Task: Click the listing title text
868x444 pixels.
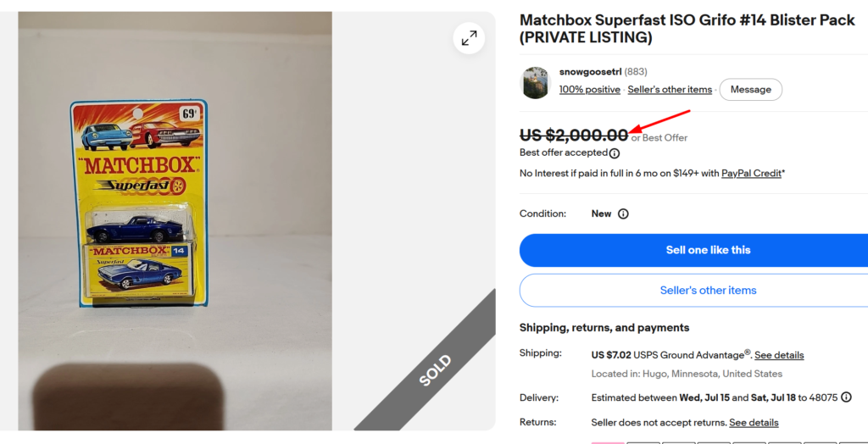Action: coord(687,29)
